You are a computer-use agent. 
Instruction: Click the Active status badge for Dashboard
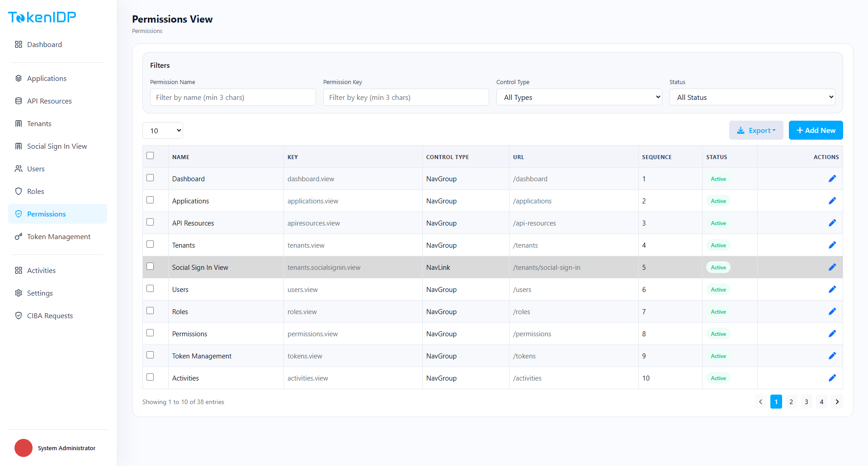718,179
